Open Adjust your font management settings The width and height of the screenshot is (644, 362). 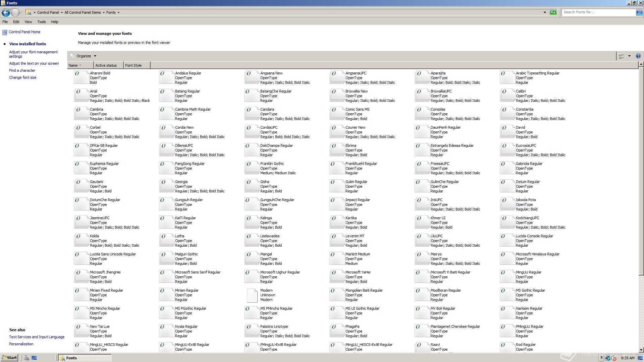33,54
